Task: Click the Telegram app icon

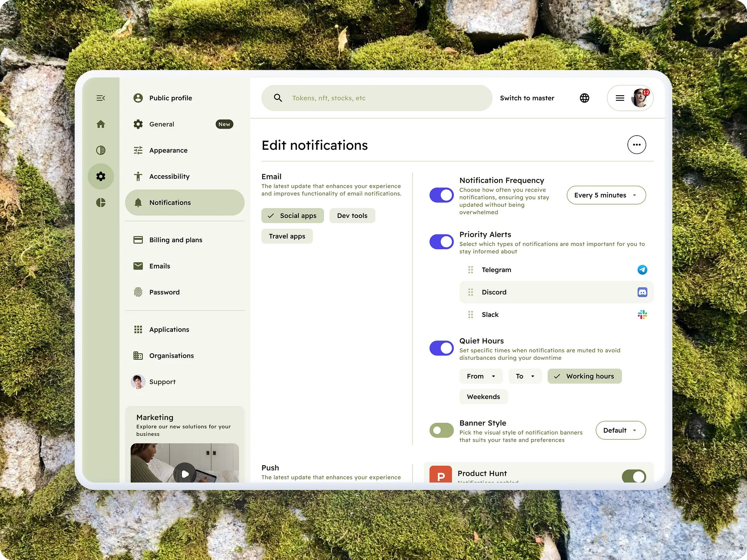Action: [x=642, y=270]
